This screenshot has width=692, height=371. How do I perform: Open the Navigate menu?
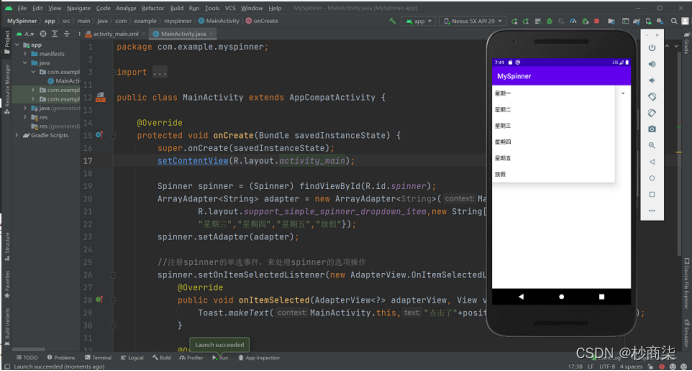(x=79, y=8)
